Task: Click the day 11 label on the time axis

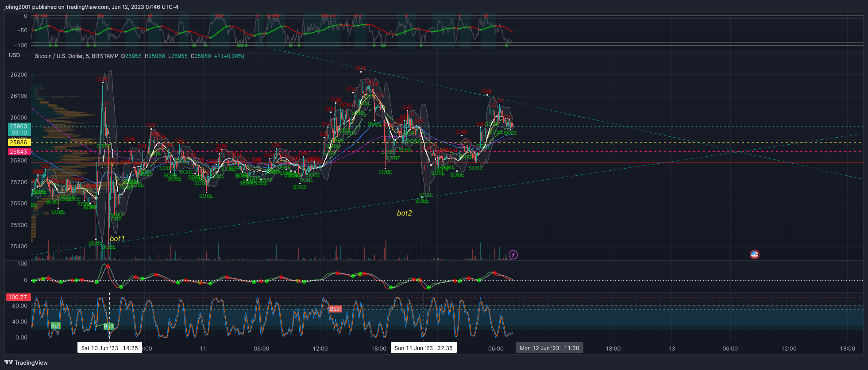Action: 203,349
